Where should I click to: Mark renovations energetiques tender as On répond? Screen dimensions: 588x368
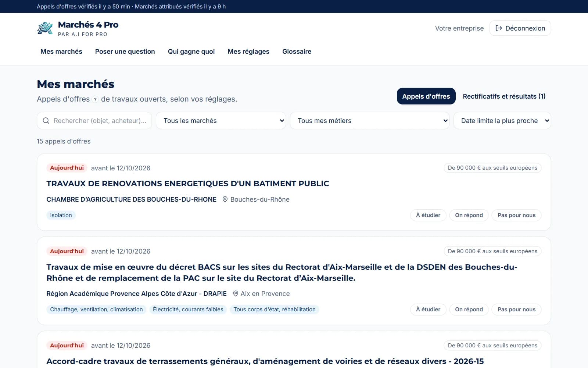469,215
